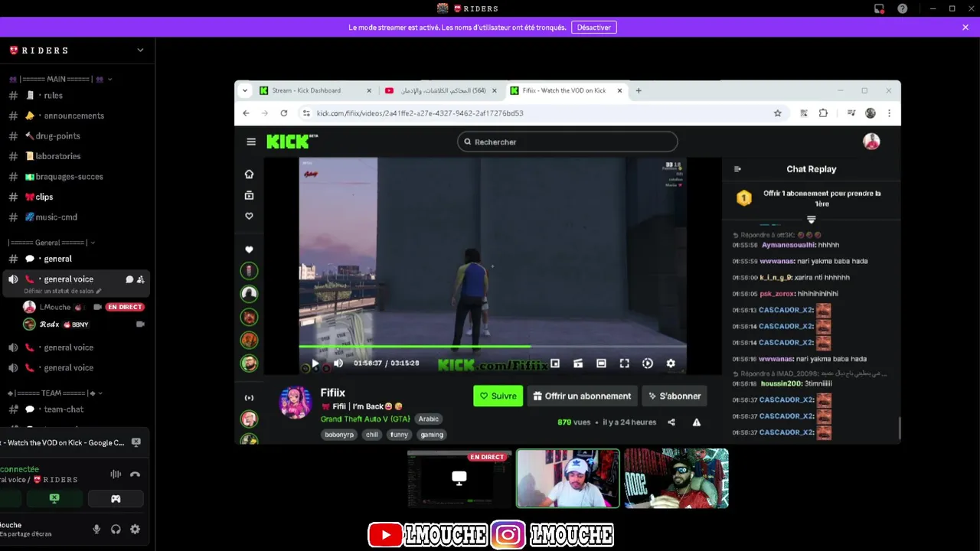Click the bobonyrp tag
This screenshot has width=980, height=551.
(x=339, y=435)
